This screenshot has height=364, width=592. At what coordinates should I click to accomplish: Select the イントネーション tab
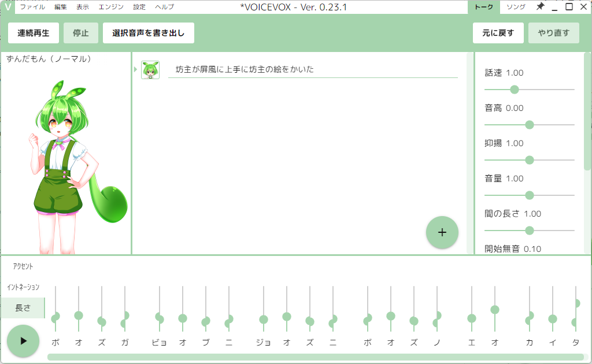(x=23, y=287)
